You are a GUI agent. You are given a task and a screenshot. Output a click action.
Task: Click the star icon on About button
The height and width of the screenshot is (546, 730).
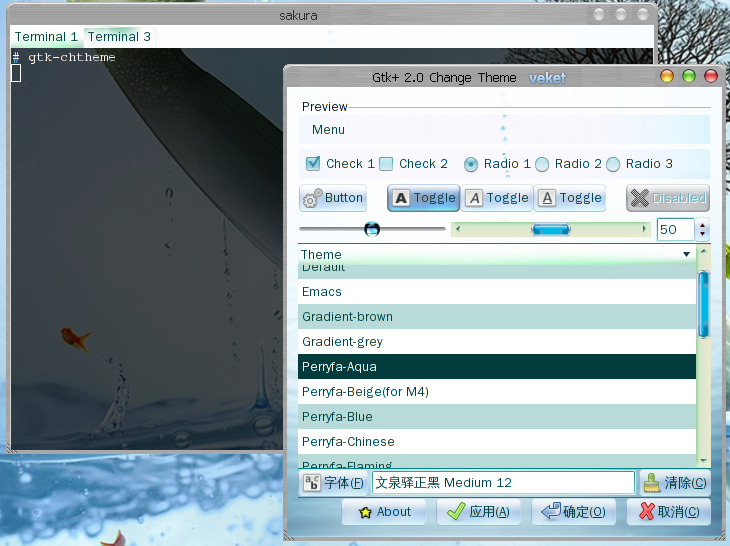click(x=366, y=512)
